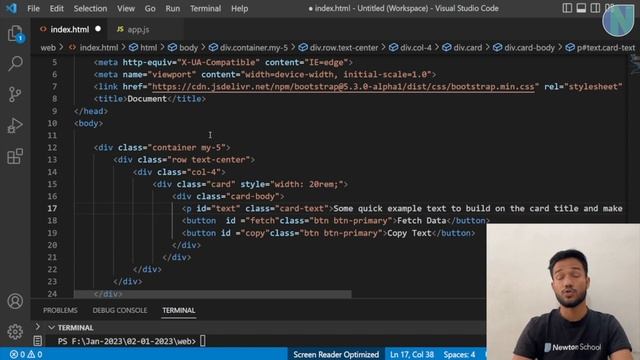This screenshot has width=640, height=360.
Task: Click line number 17 in gutter
Action: pyautogui.click(x=52, y=208)
